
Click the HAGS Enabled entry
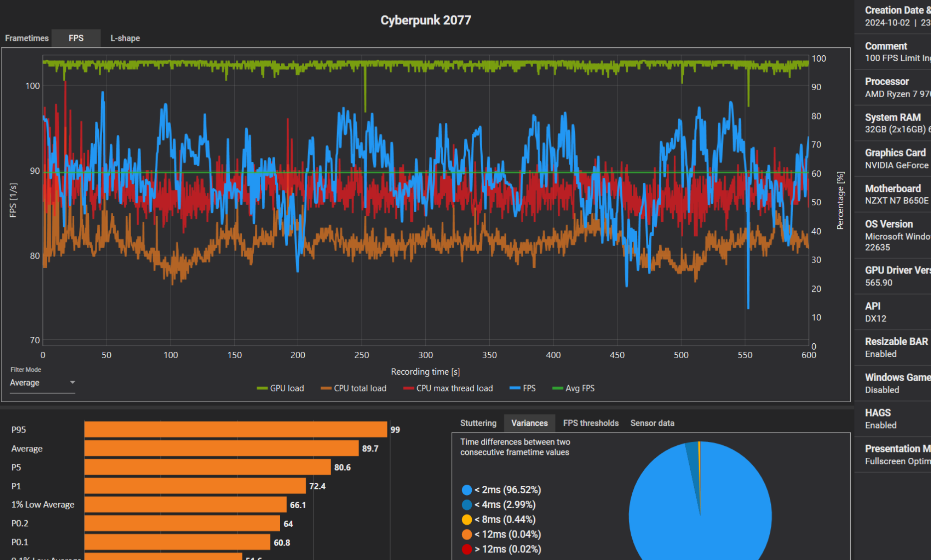893,419
